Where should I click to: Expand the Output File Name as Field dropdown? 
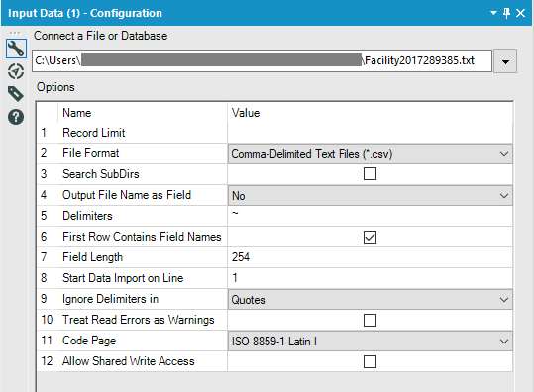coord(370,196)
